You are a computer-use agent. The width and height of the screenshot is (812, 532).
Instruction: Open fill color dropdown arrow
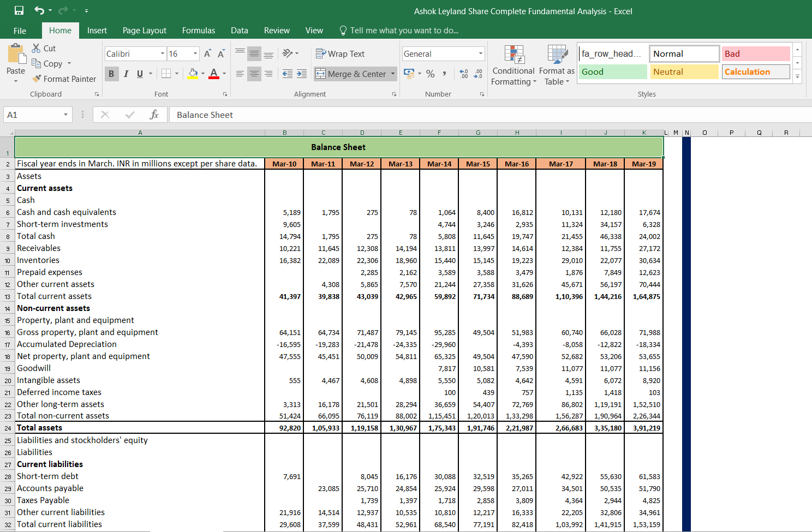pyautogui.click(x=203, y=74)
